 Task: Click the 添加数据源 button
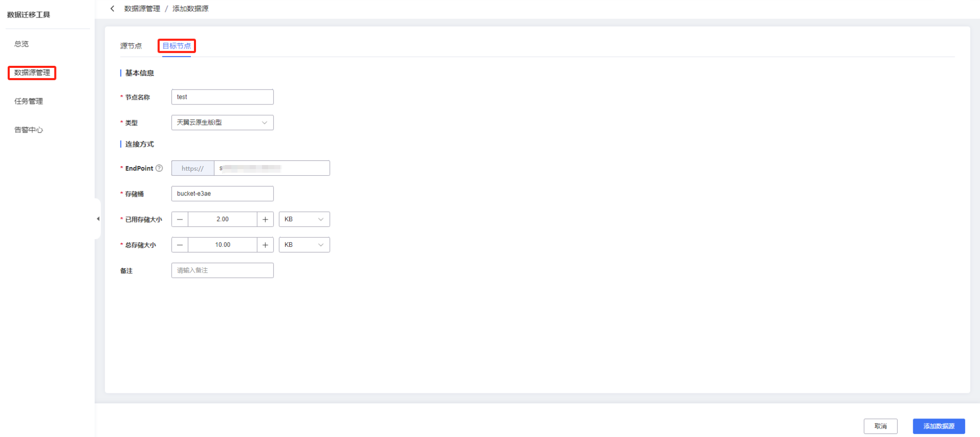(939, 426)
